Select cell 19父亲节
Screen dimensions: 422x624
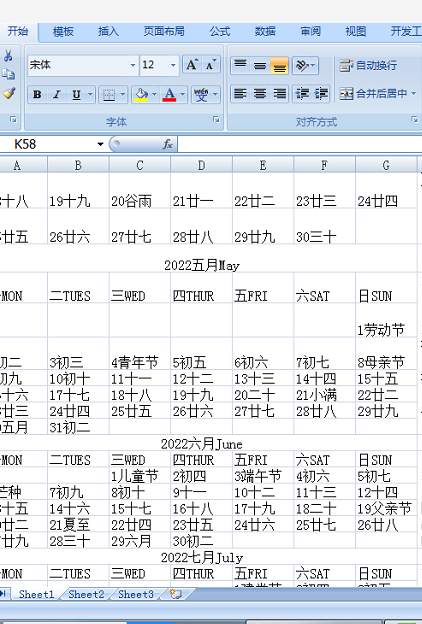coord(386,508)
